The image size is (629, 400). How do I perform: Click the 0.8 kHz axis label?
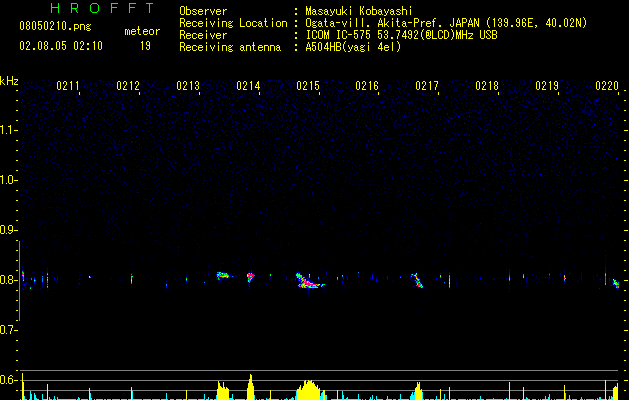click(9, 280)
